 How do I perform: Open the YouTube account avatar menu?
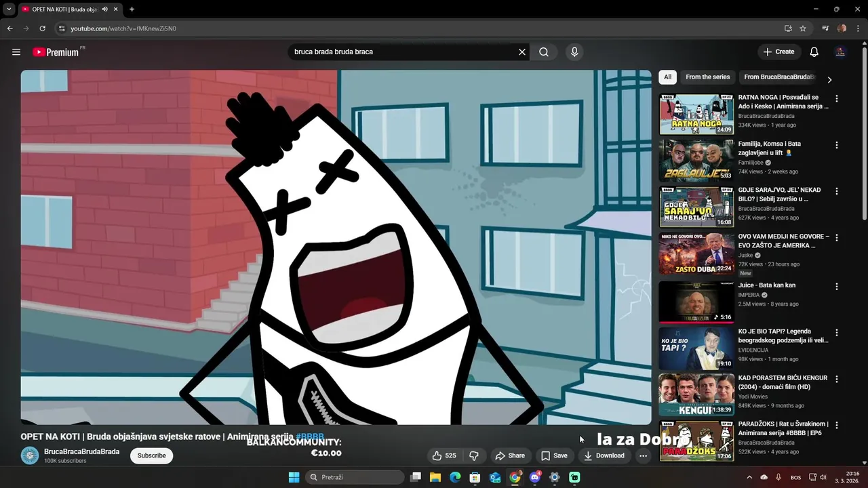coord(840,52)
